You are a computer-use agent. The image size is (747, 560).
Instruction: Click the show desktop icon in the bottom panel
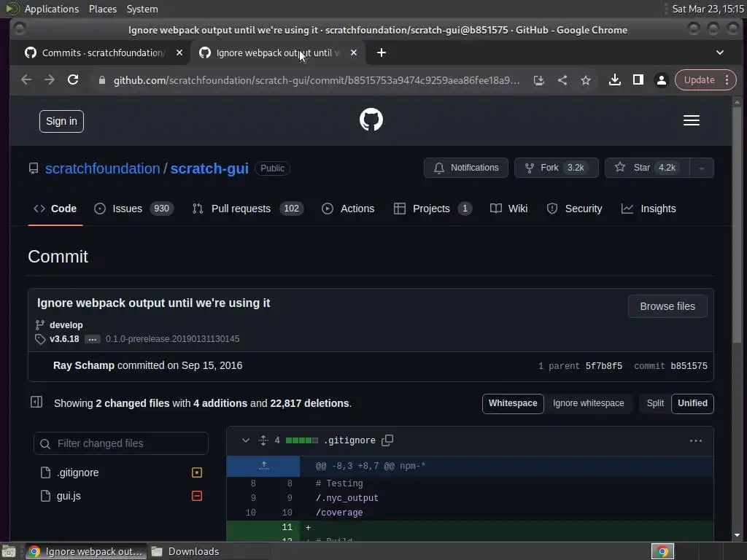[x=9, y=551]
